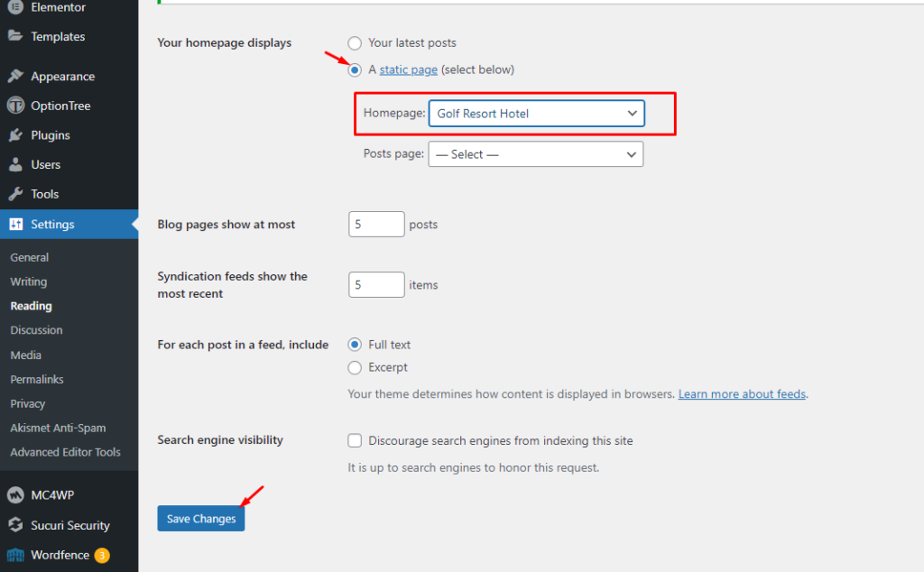
Task: Click the Save Changes button
Action: click(x=200, y=518)
